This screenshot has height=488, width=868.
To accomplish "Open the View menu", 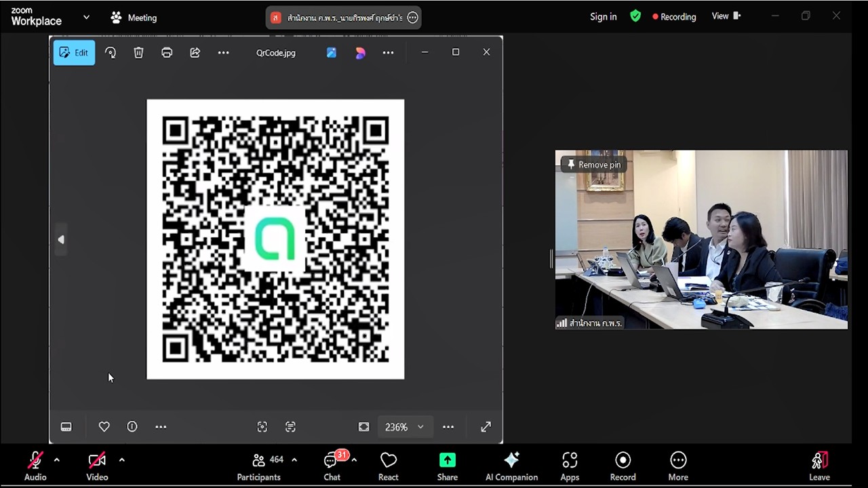I will [726, 16].
